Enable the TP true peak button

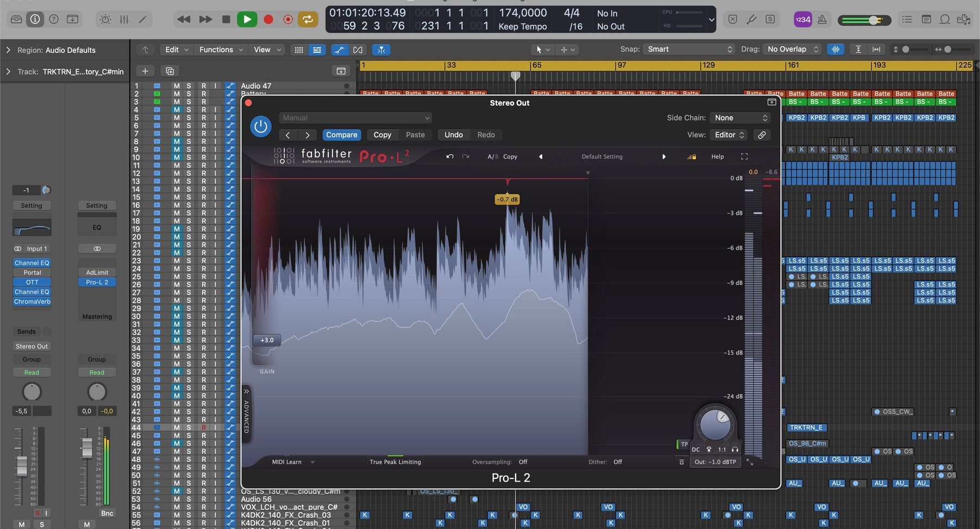(684, 445)
